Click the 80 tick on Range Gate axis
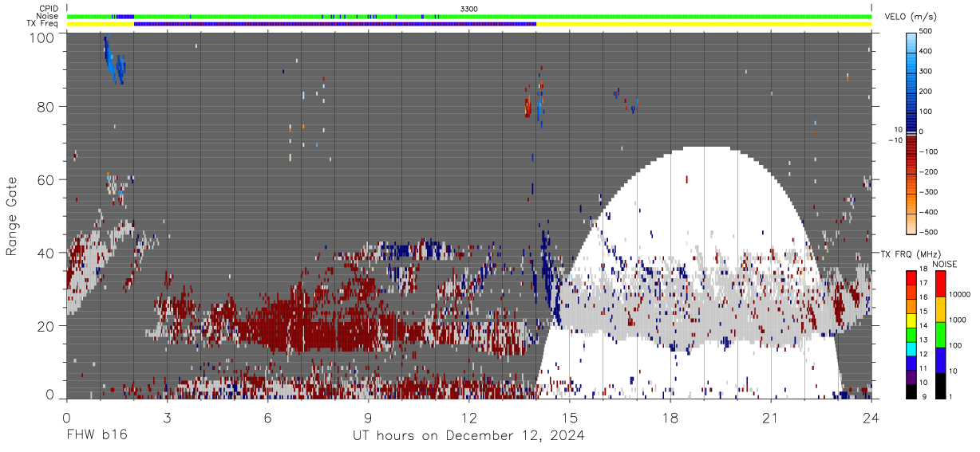Screen dimensions: 980x452 pyautogui.click(x=45, y=106)
